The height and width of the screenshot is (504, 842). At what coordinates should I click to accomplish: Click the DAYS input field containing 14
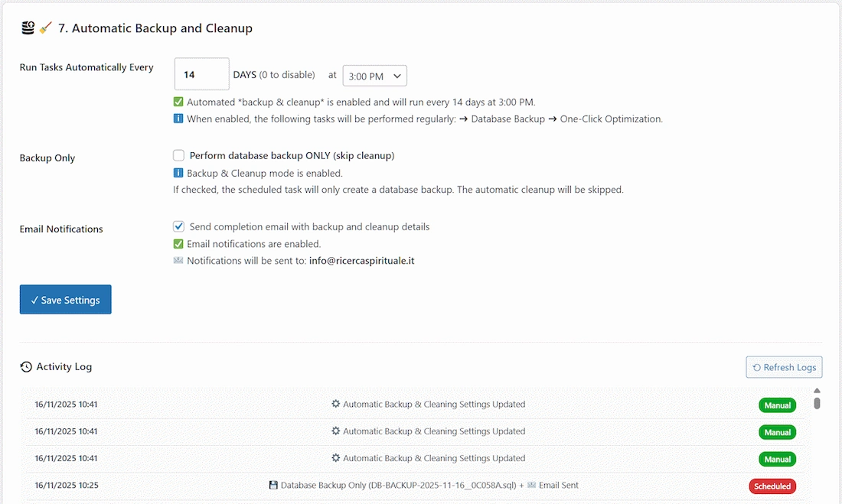(201, 73)
